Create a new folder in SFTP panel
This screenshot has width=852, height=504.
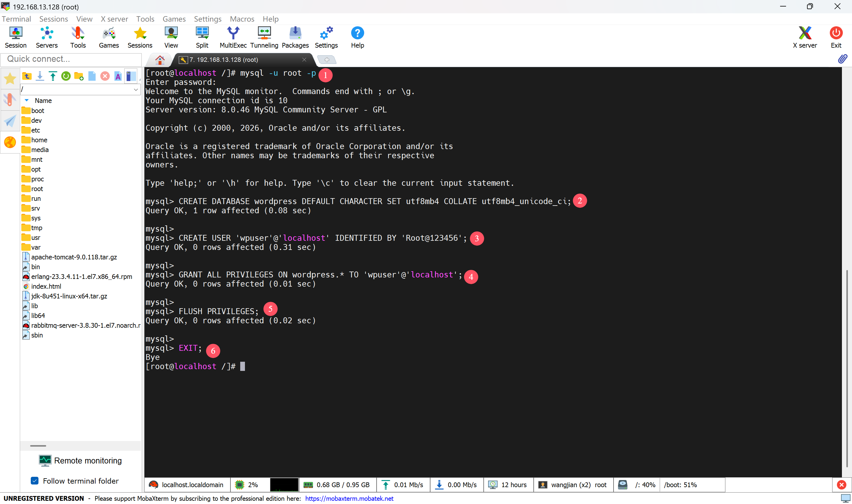pyautogui.click(x=79, y=76)
